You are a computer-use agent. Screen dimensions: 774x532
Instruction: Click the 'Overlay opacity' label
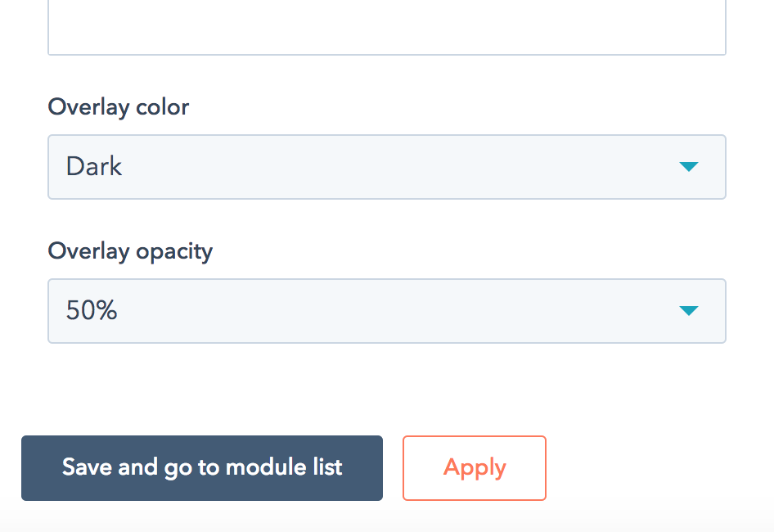pyautogui.click(x=130, y=251)
